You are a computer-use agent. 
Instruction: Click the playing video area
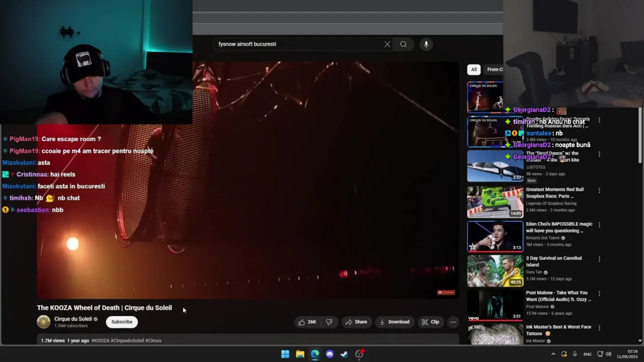pyautogui.click(x=248, y=180)
